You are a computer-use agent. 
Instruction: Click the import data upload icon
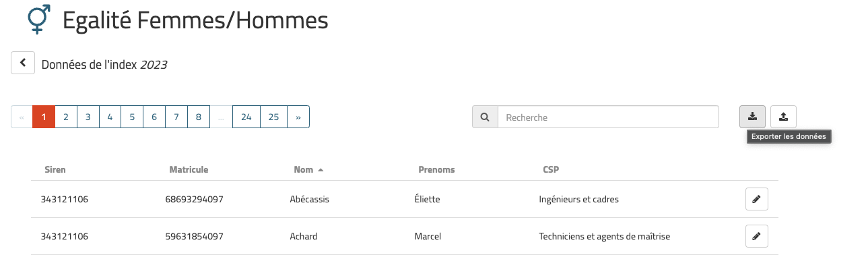pyautogui.click(x=783, y=117)
